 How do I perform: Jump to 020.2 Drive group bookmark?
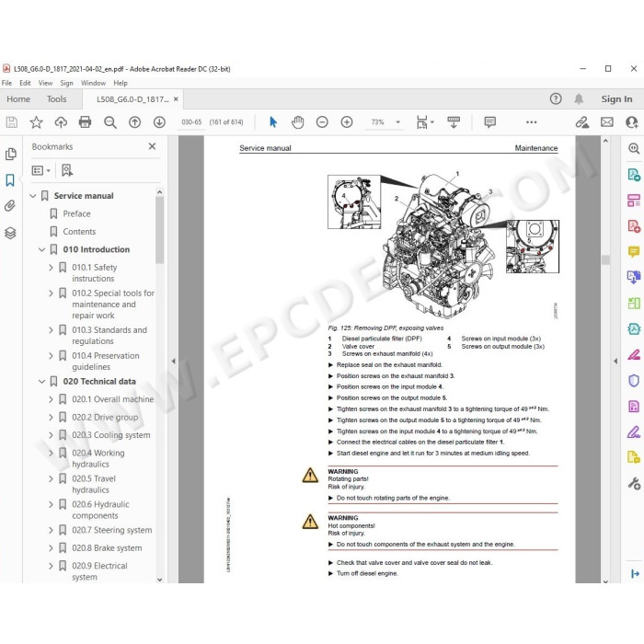(x=105, y=418)
